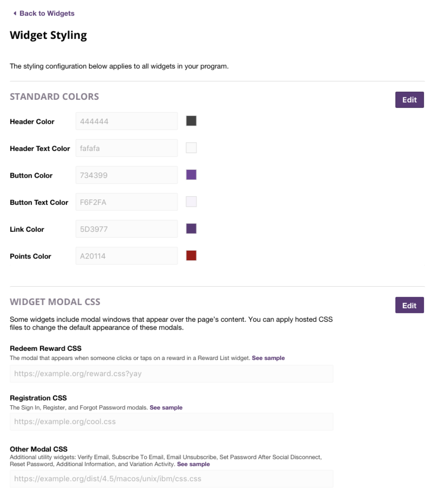Viewport: 434px width, 504px height.
Task: Focus the Other Modal CSS URL field
Action: point(171,479)
